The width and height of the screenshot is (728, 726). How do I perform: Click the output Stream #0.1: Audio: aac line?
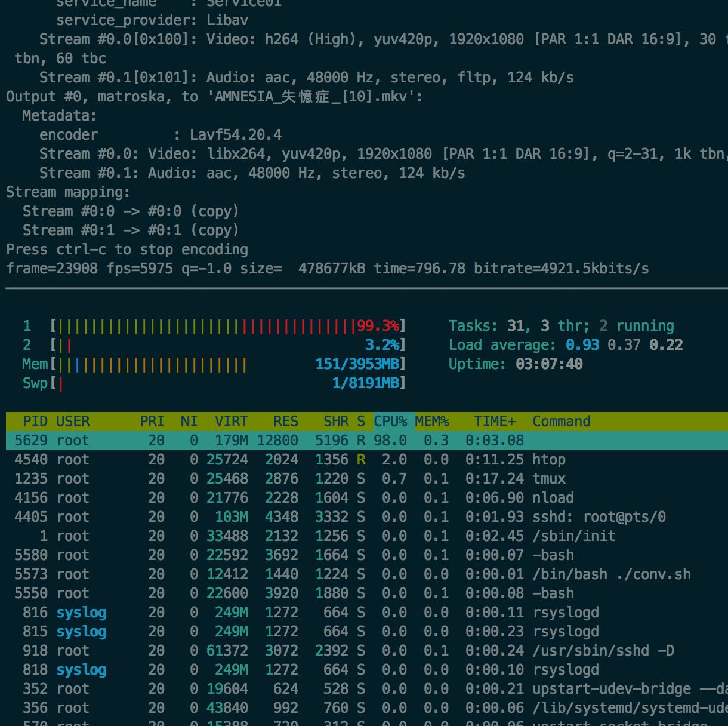pyautogui.click(x=252, y=173)
